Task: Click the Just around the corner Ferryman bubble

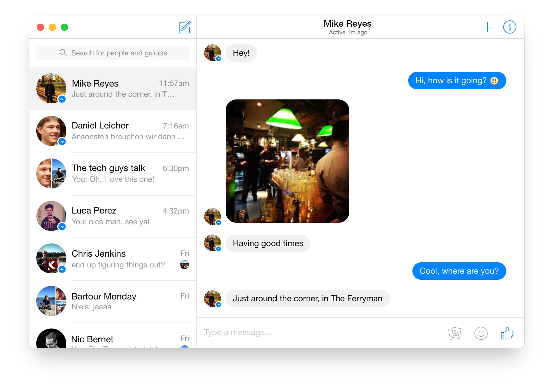Action: 308,299
